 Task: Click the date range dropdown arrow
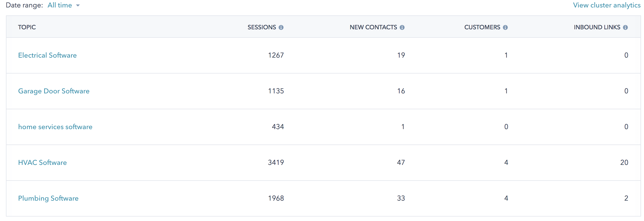[78, 5]
